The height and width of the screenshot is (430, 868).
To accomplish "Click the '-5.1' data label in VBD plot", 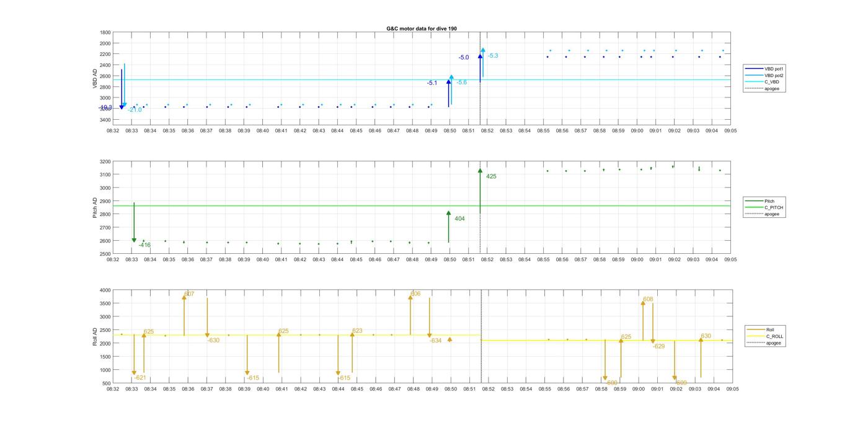I will [432, 83].
